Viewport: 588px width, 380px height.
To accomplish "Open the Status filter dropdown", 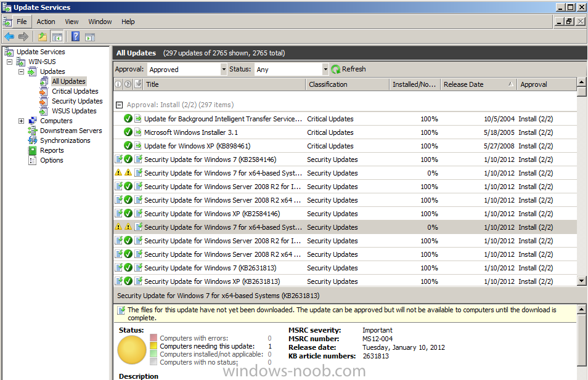I will [325, 70].
